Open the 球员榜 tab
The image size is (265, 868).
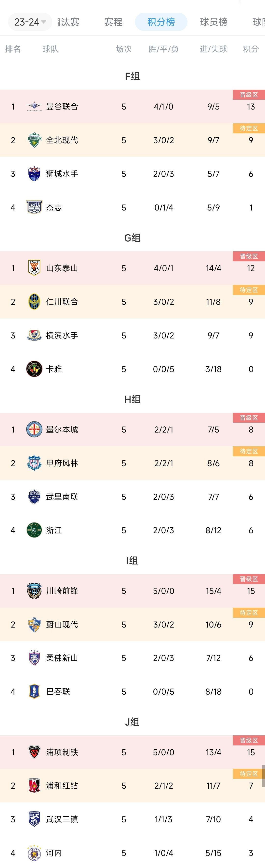[213, 22]
